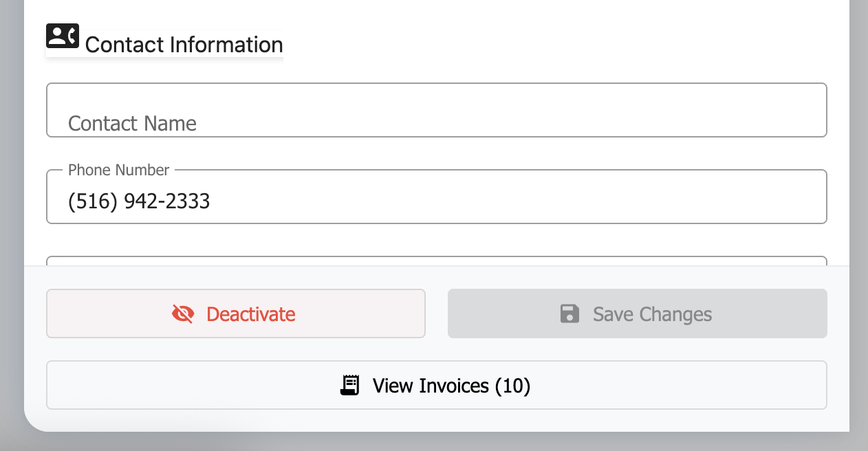This screenshot has height=451, width=868.
Task: Click the gray Save Changes text label
Action: [652, 314]
